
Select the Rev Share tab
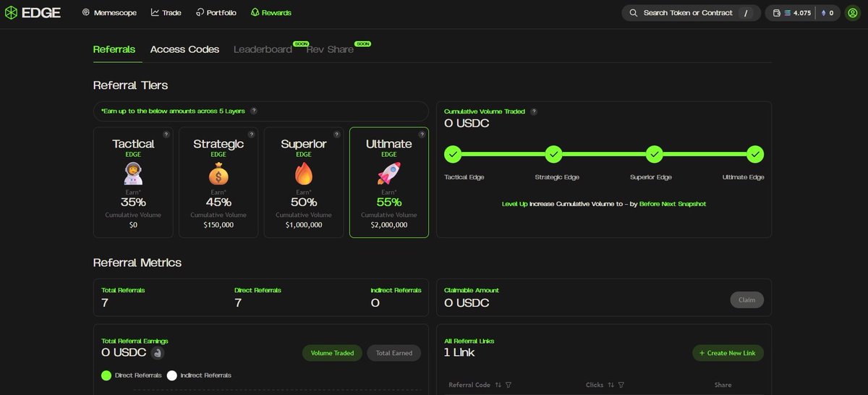click(330, 49)
